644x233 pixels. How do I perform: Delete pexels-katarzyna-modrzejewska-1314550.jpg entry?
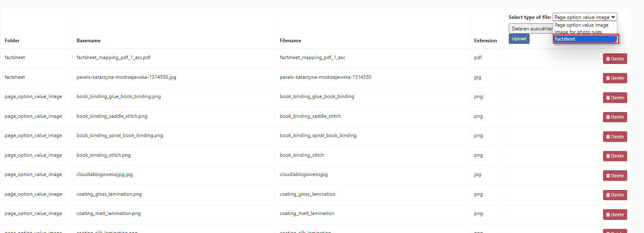click(x=614, y=78)
